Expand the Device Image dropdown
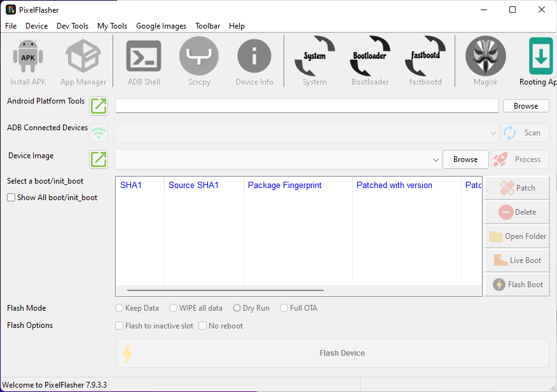 (436, 159)
